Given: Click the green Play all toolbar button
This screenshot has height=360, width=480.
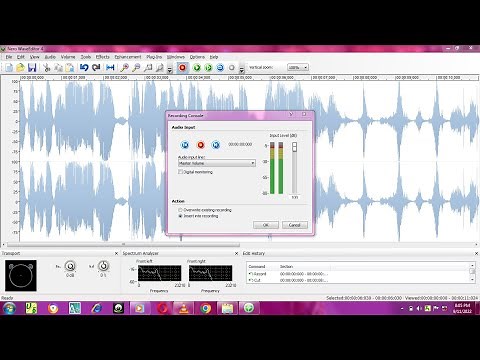Looking at the screenshot, I should (197, 68).
